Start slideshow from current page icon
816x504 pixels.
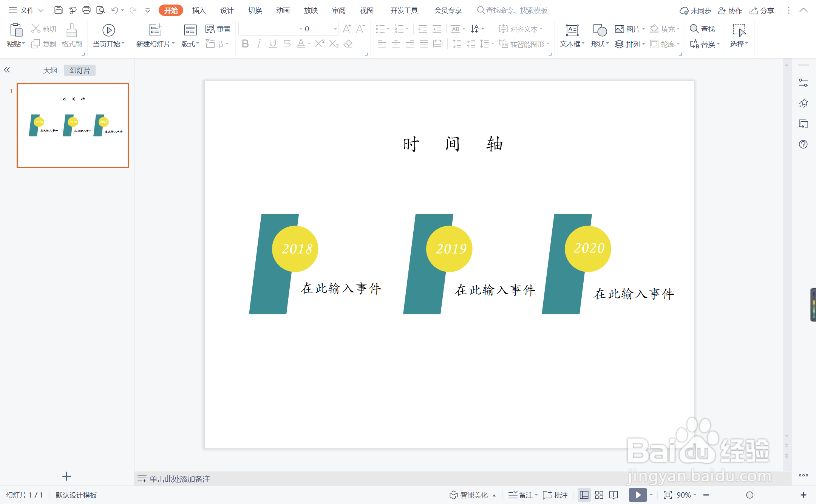pos(108,30)
